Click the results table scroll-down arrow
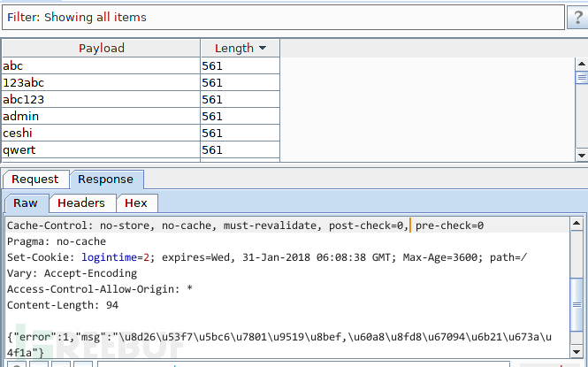 (x=582, y=155)
